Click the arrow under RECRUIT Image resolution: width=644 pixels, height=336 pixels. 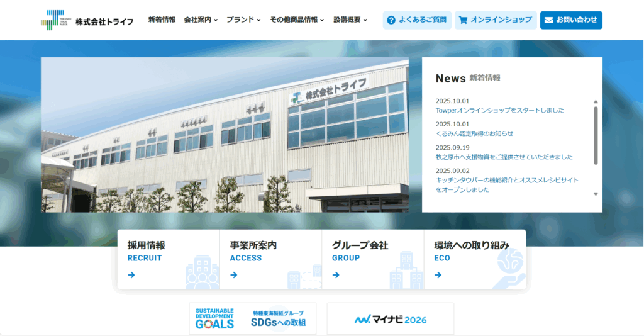tap(131, 275)
